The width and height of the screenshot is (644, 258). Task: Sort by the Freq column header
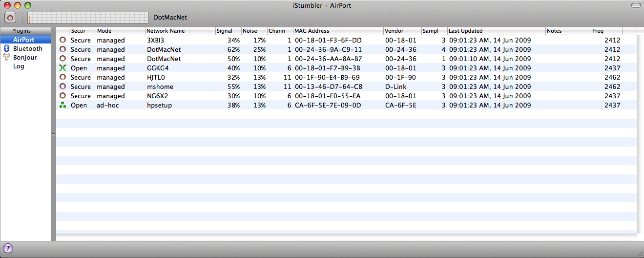[606, 31]
